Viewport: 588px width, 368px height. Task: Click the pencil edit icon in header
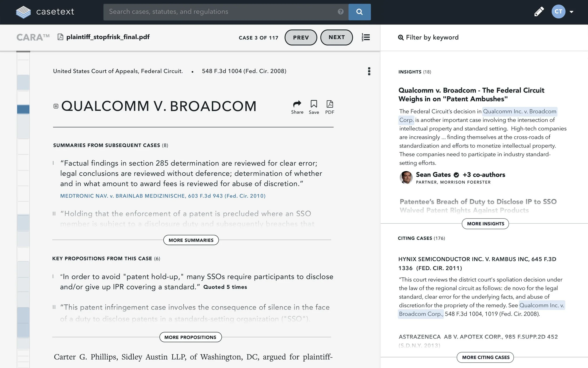coord(539,12)
